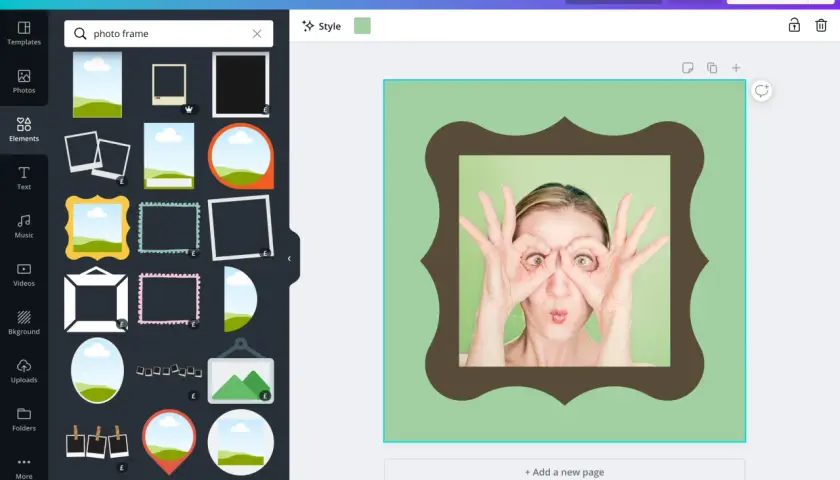840x480 pixels.
Task: Click the Elements tab in sidebar
Action: 24,130
